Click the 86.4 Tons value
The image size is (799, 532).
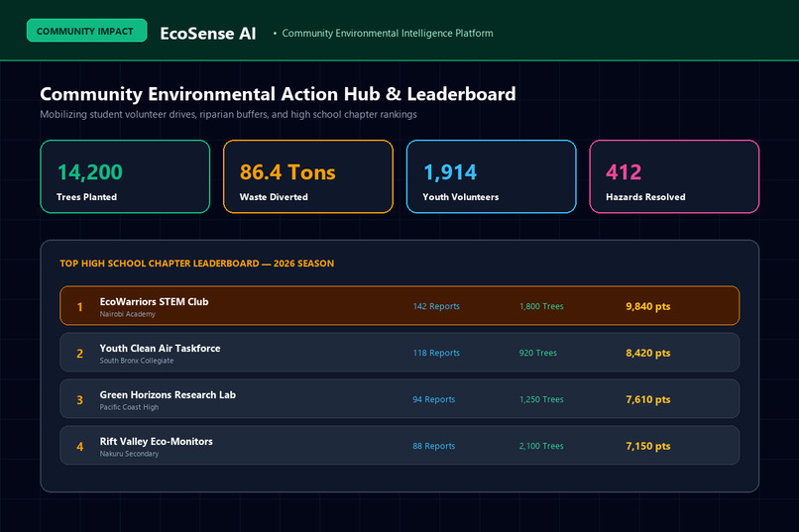click(287, 172)
